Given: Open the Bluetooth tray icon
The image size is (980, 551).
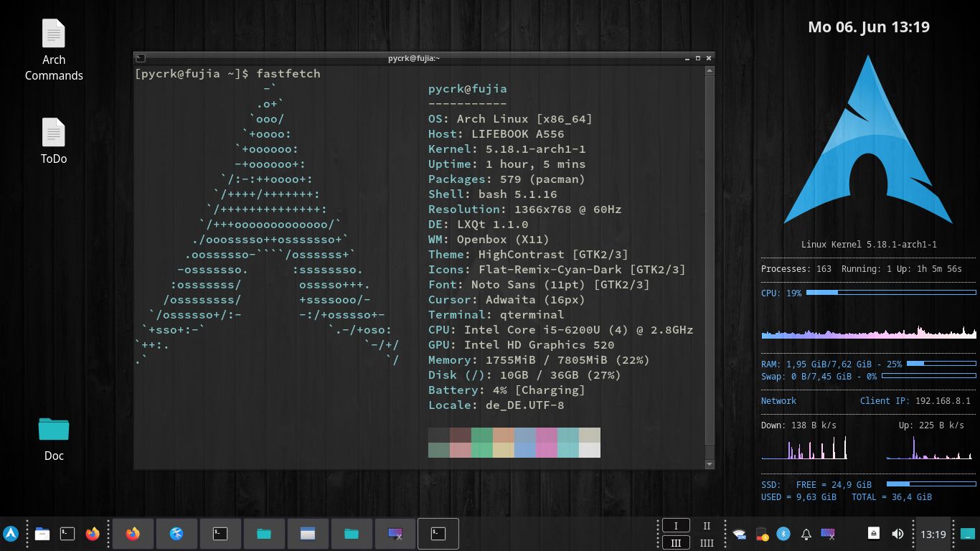Looking at the screenshot, I should click(783, 534).
